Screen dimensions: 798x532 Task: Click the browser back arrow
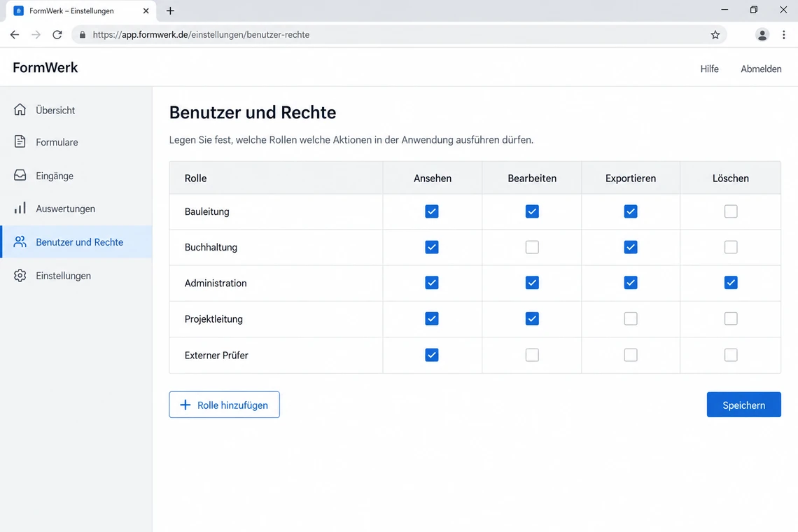tap(14, 34)
